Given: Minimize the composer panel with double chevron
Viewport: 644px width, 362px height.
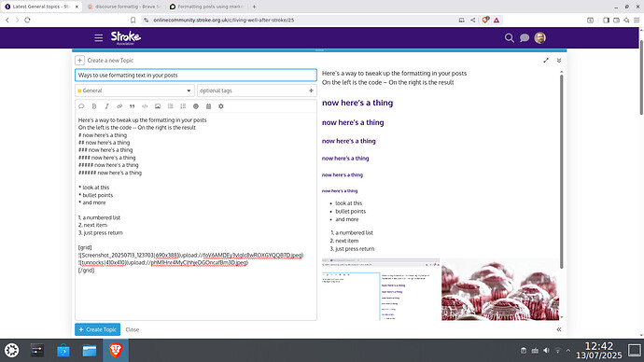Looking at the screenshot, I should tap(559, 61).
